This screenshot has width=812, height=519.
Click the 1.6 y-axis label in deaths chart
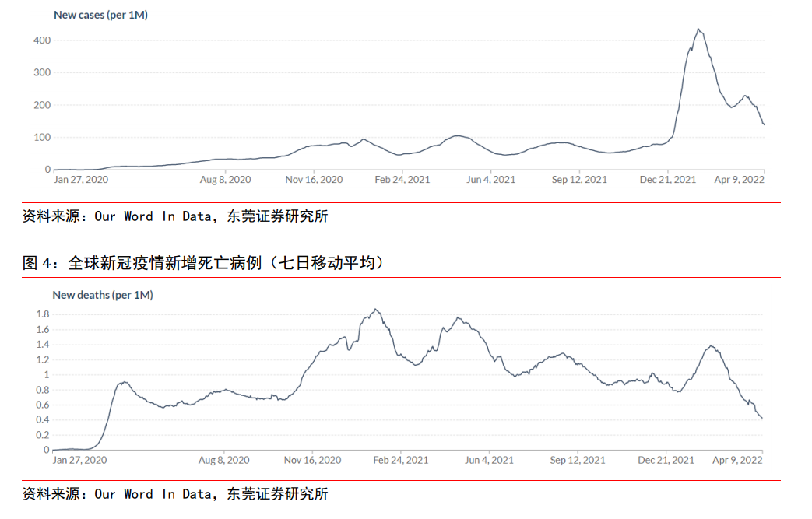tap(43, 330)
